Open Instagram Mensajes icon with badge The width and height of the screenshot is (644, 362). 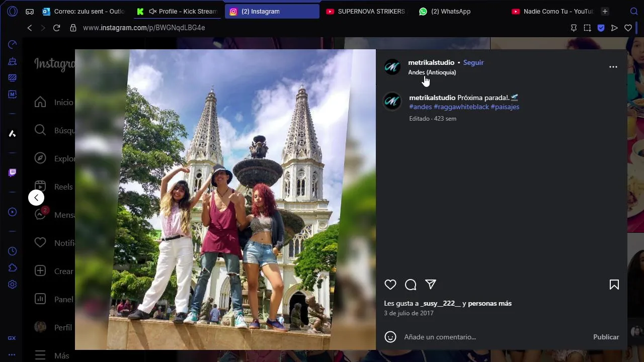click(40, 214)
